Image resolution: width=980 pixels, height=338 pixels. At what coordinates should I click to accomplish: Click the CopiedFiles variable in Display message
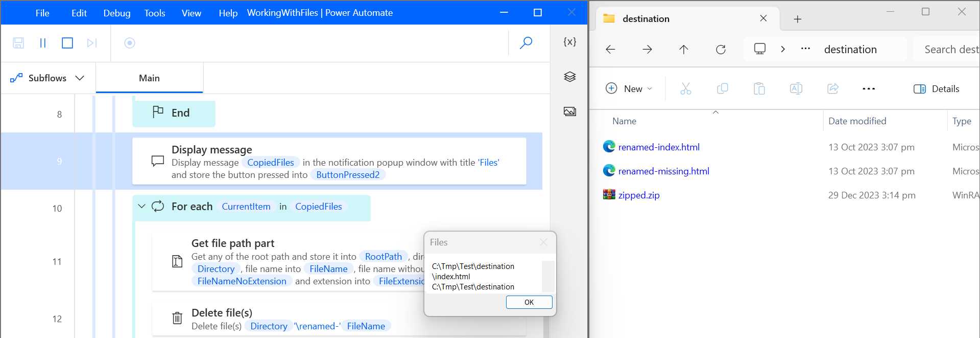(x=271, y=163)
